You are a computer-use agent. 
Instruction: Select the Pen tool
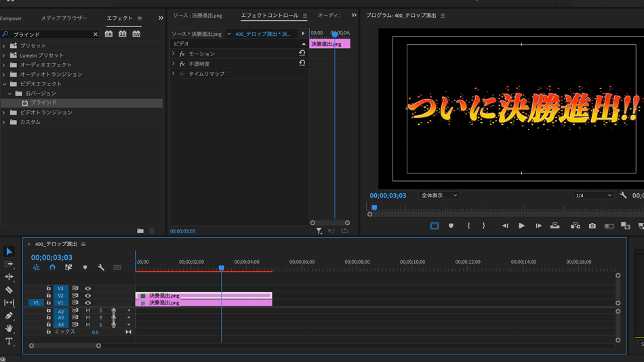9,316
